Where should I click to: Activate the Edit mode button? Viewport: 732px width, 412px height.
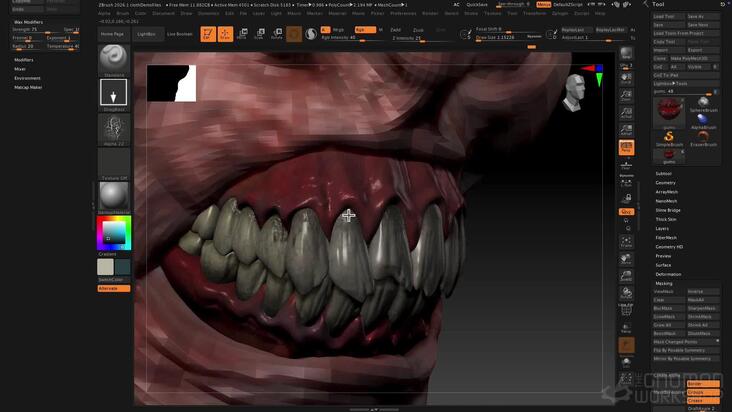(x=208, y=34)
